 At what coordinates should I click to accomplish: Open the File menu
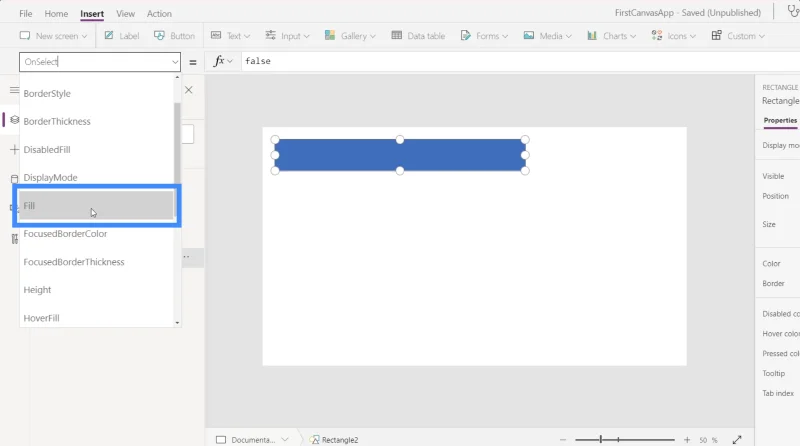[x=26, y=14]
